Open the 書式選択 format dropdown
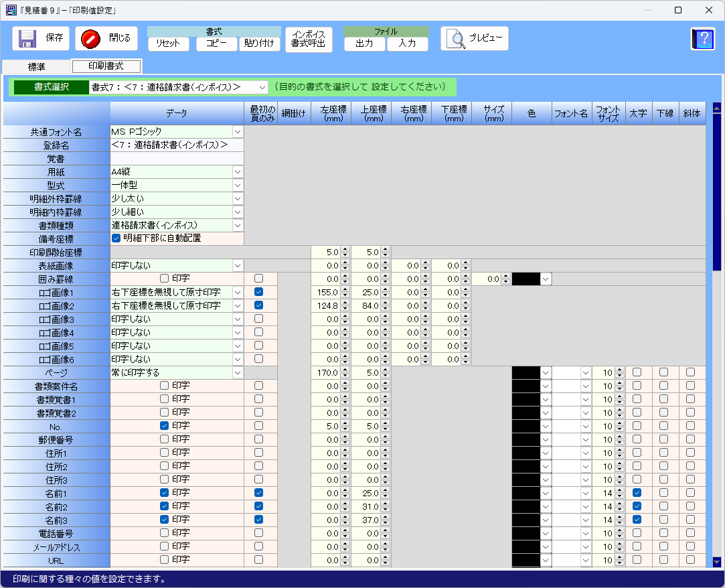725x588 pixels. pos(262,87)
